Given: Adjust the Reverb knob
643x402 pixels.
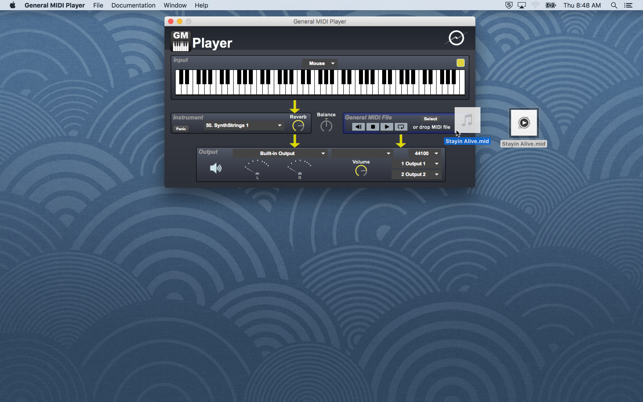Looking at the screenshot, I should 298,126.
